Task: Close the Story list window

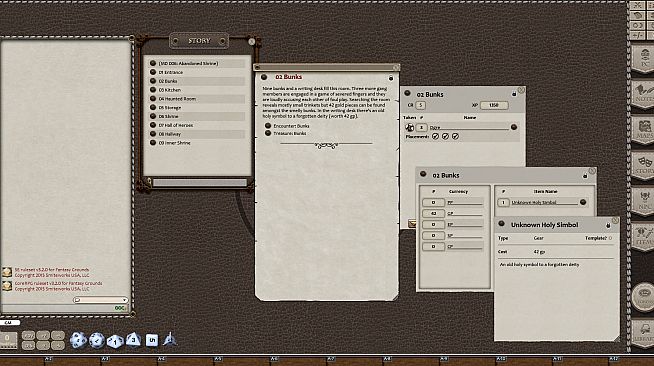Action: 252,41
